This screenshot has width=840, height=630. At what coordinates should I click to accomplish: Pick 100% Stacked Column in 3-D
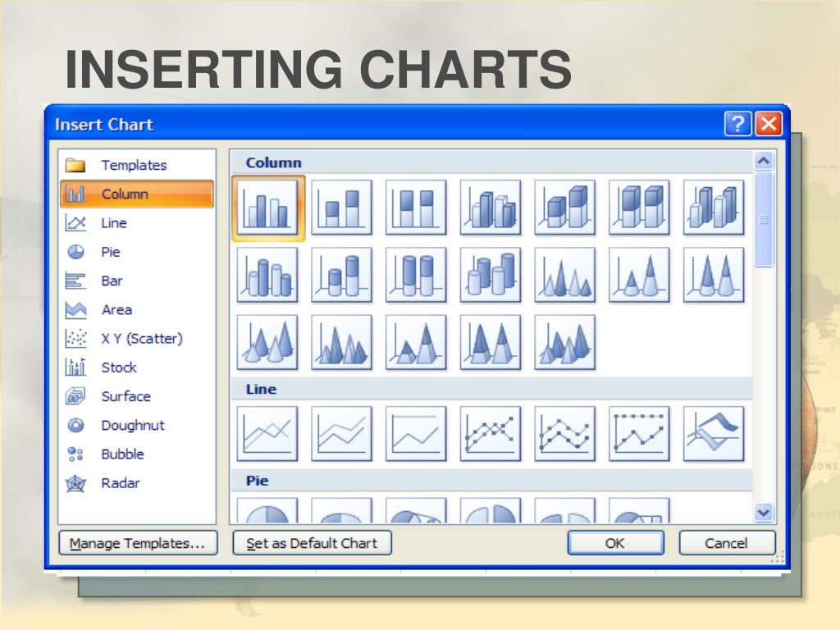click(640, 208)
